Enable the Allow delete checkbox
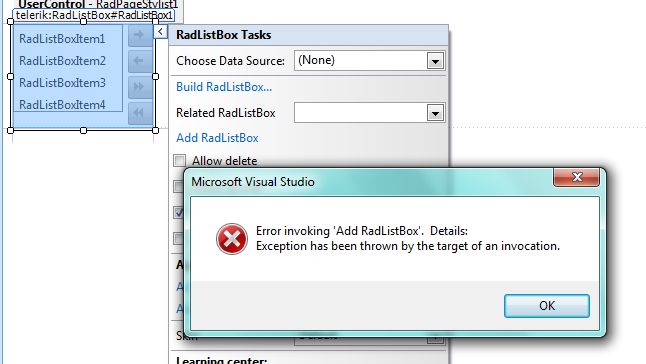The width and height of the screenshot is (646, 364). click(180, 161)
